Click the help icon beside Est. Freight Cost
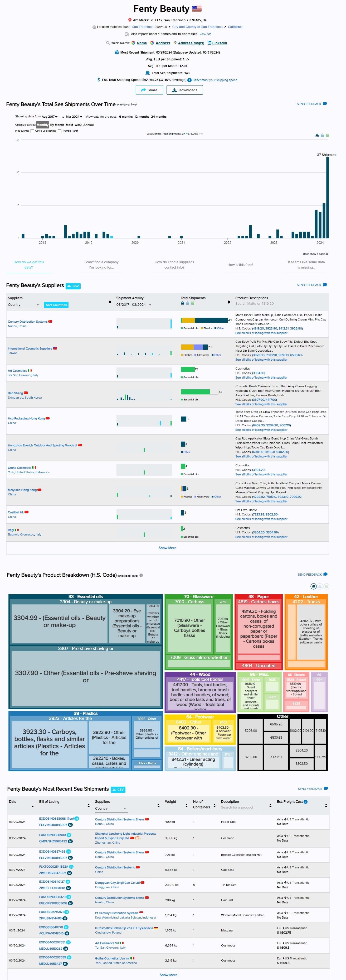The height and width of the screenshot is (980, 346). [306, 802]
